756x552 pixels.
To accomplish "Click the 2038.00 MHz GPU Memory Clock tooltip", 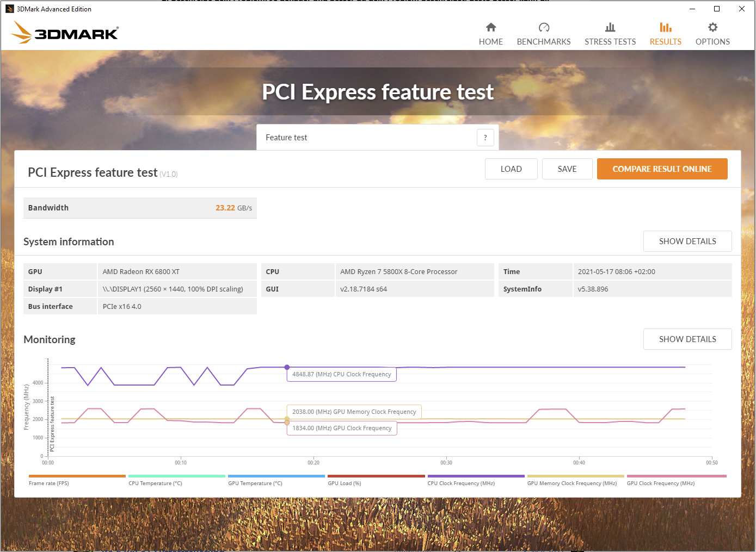I will click(x=354, y=412).
